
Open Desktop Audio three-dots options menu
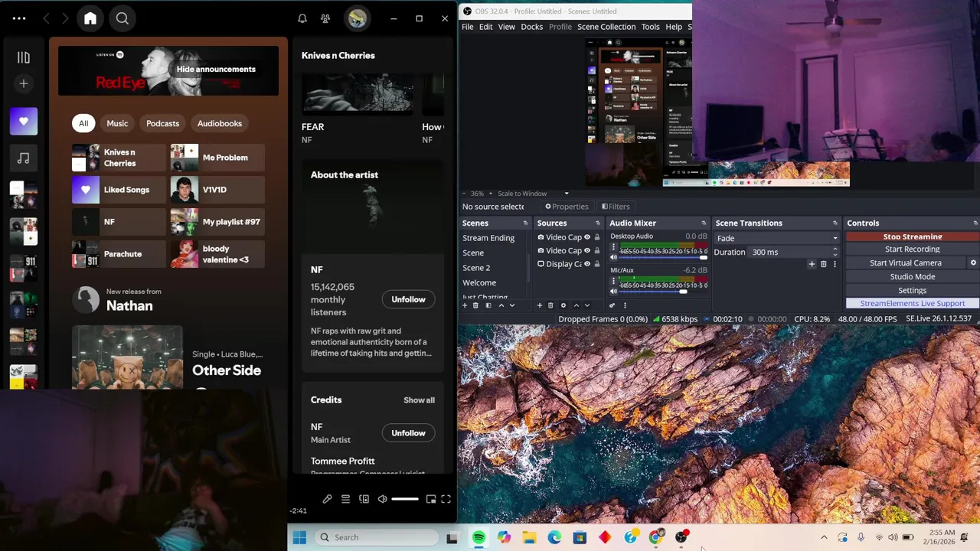(613, 247)
